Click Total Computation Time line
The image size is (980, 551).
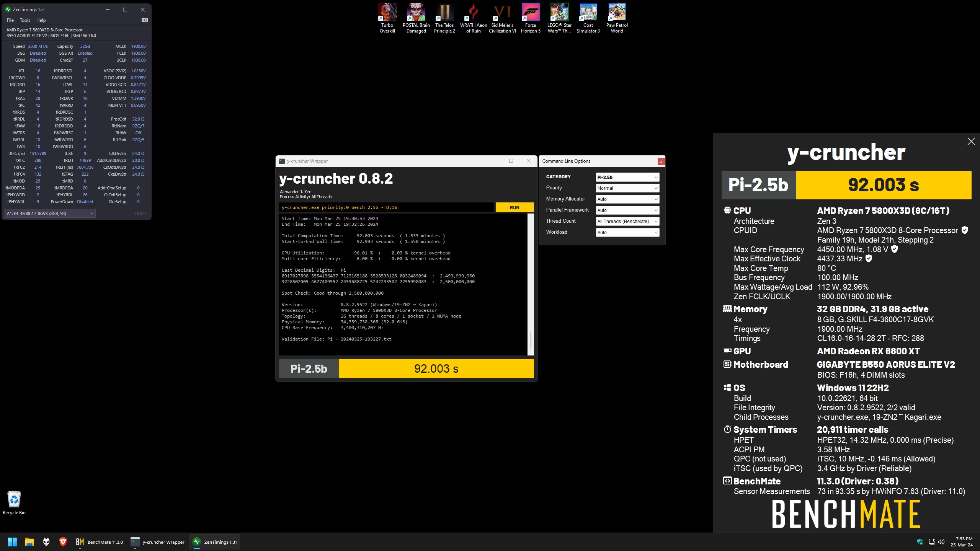[x=363, y=236]
